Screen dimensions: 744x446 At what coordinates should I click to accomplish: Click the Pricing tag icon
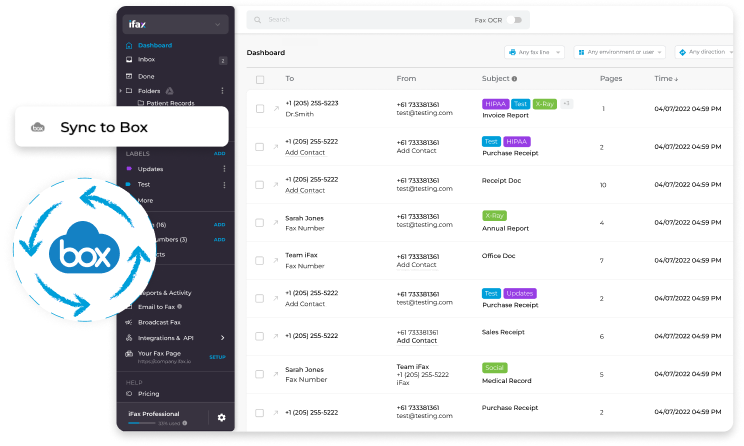point(129,394)
